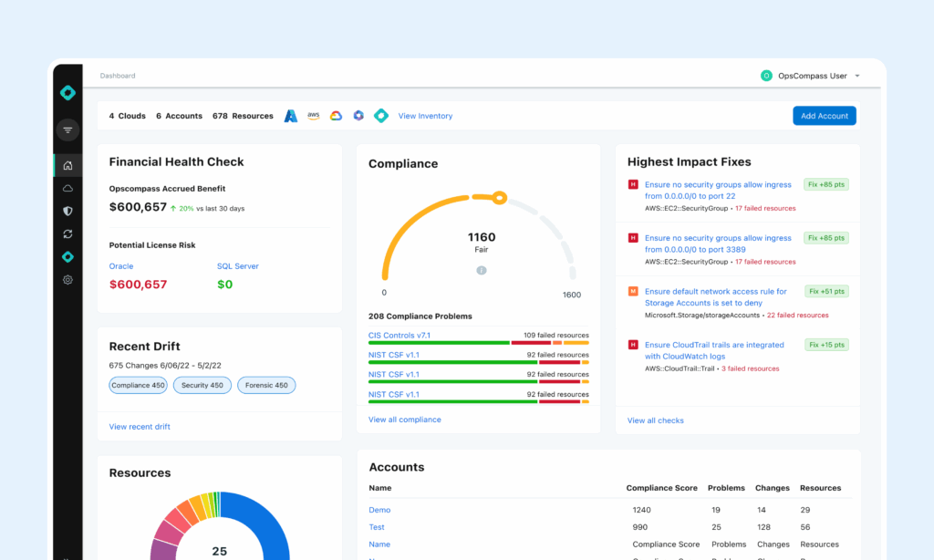Select the Security 450 drift chip
Screen dimensions: 934x560
click(202, 386)
